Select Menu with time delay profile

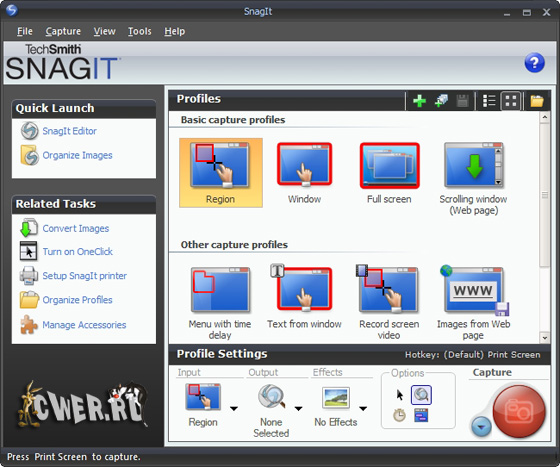click(x=220, y=303)
